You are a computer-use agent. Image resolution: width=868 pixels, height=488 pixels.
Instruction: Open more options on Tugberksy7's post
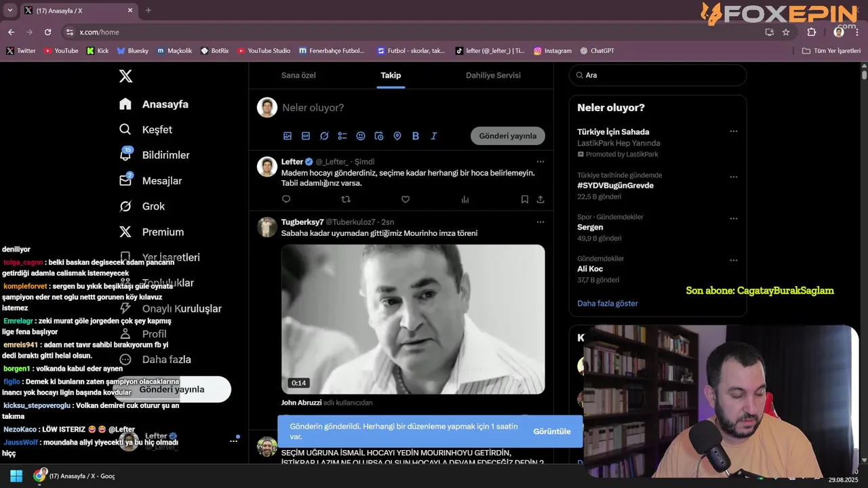click(540, 222)
